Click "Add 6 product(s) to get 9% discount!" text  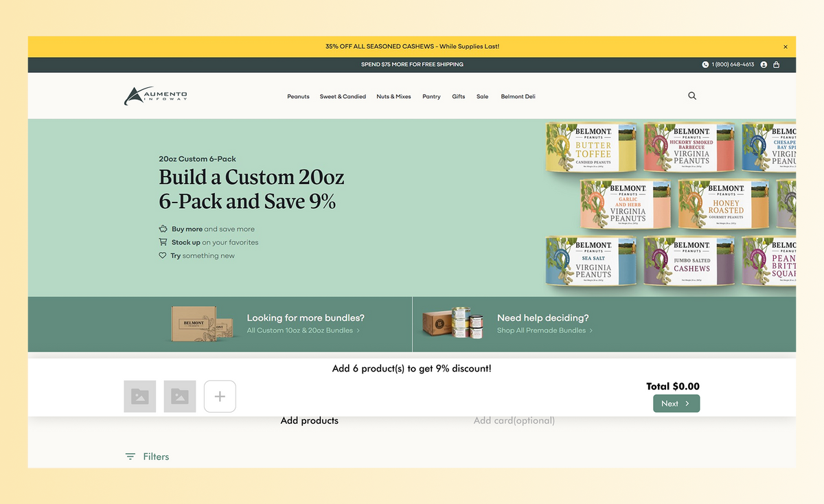click(x=412, y=369)
